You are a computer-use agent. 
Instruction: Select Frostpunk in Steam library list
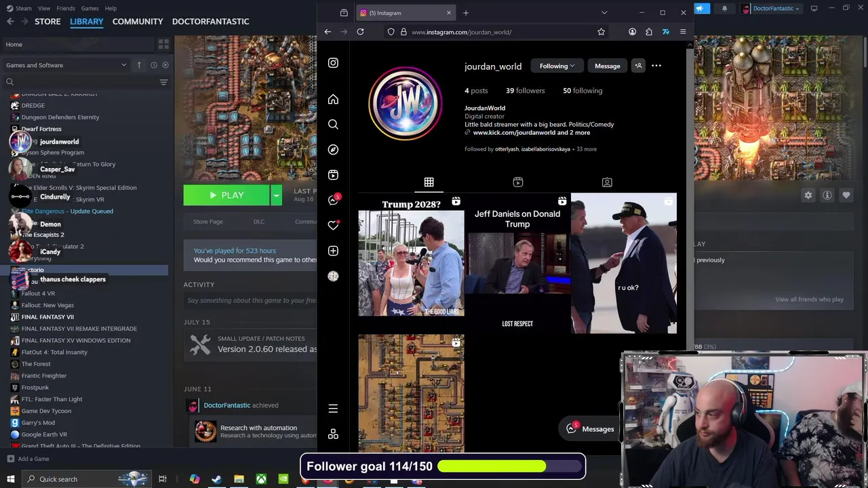[35, 388]
